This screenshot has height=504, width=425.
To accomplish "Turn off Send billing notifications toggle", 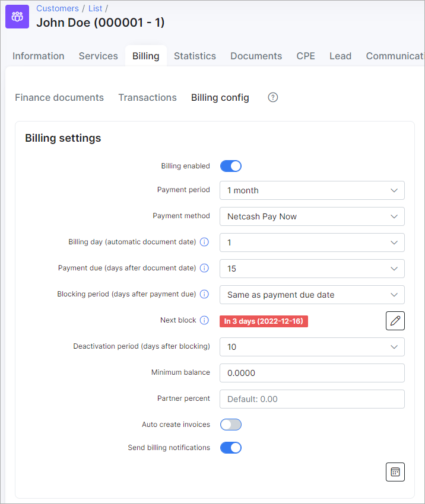I will click(231, 448).
